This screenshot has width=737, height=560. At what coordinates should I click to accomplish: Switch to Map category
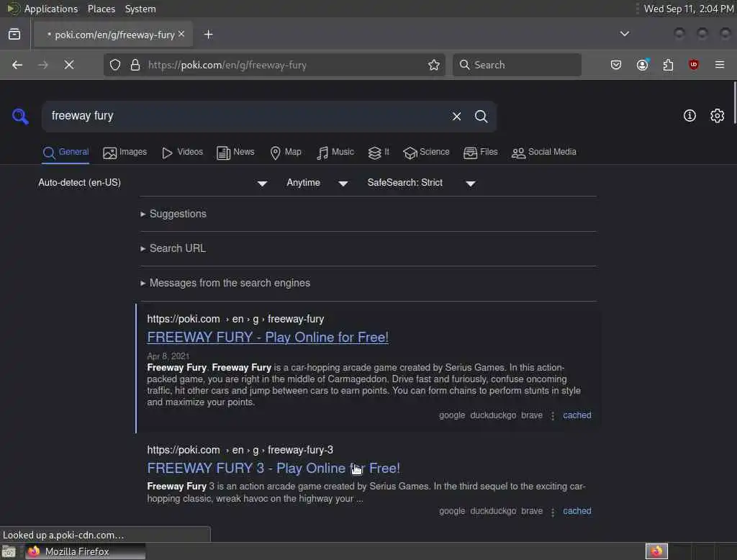286,153
